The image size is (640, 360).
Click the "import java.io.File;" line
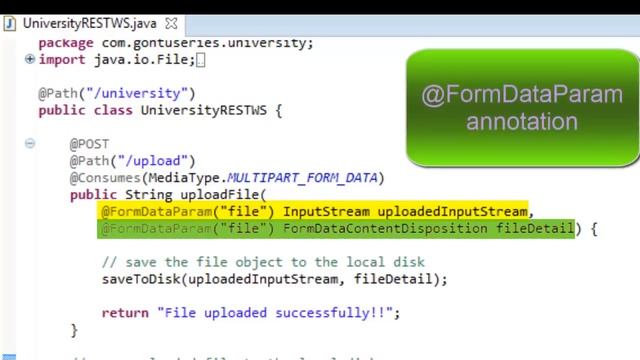point(117,60)
